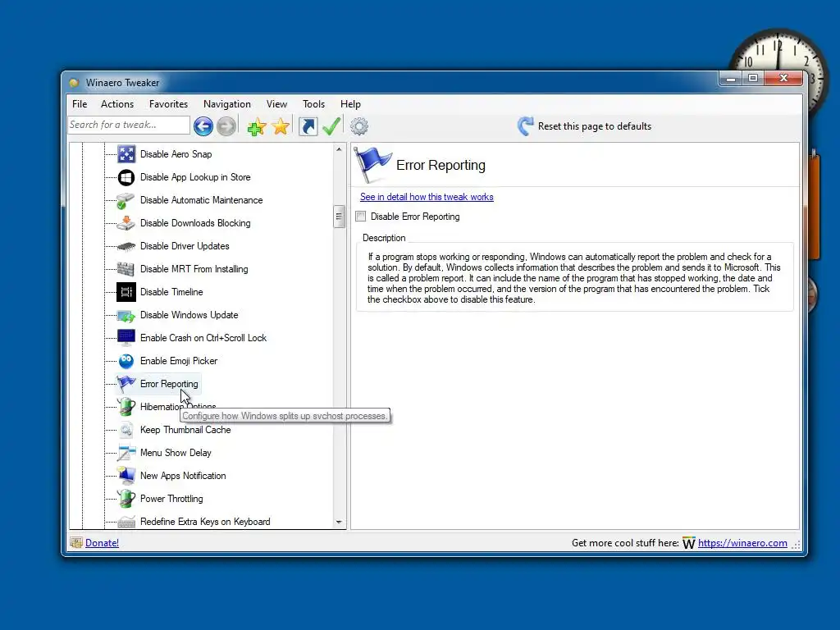This screenshot has height=630, width=840.
Task: Add this tweak to favorites (star with plus)
Action: [257, 126]
